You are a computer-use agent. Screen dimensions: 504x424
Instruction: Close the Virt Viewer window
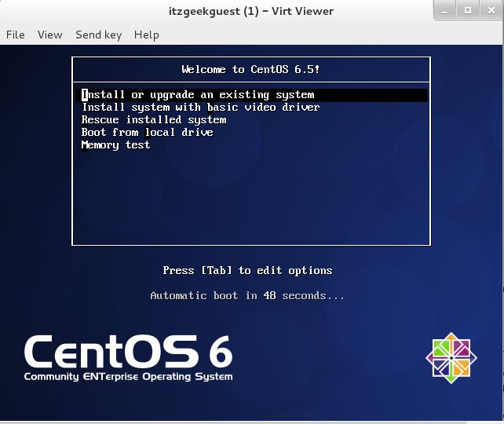click(x=491, y=11)
